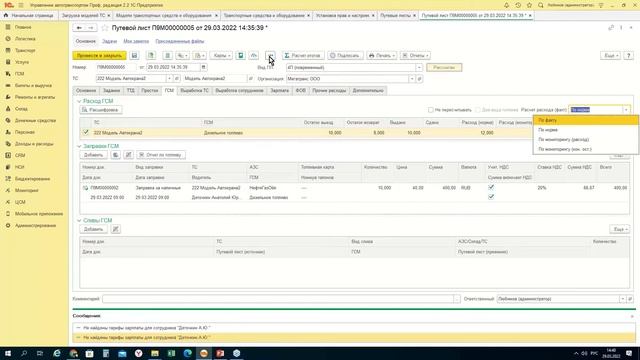Open history clock icon in title bar
This screenshot has width=640, height=360.
518,5
